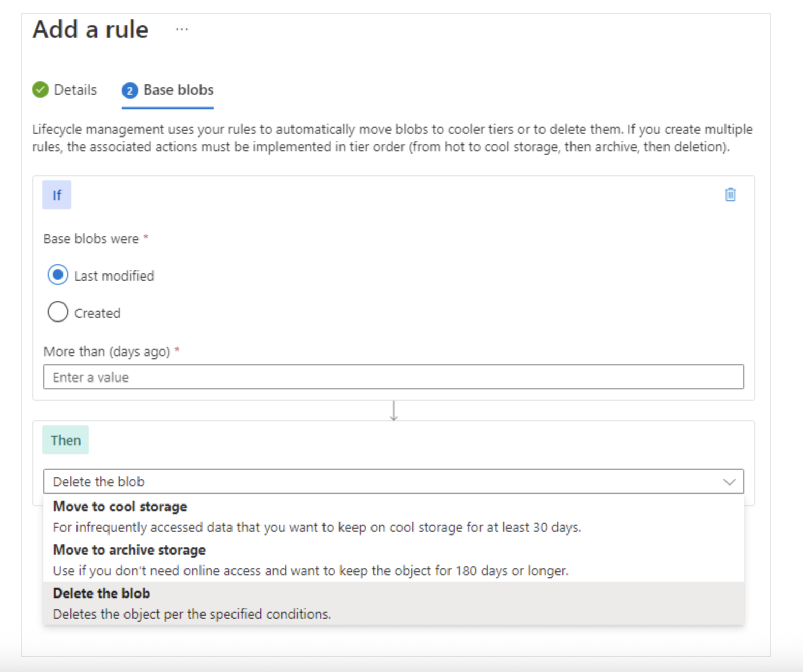This screenshot has width=803, height=672.
Task: Click the green Then block badge
Action: point(66,440)
